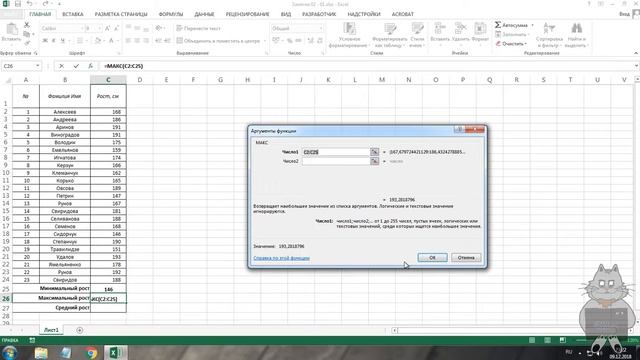Click the Windows Start button
The image size is (640, 360).
click(9, 352)
